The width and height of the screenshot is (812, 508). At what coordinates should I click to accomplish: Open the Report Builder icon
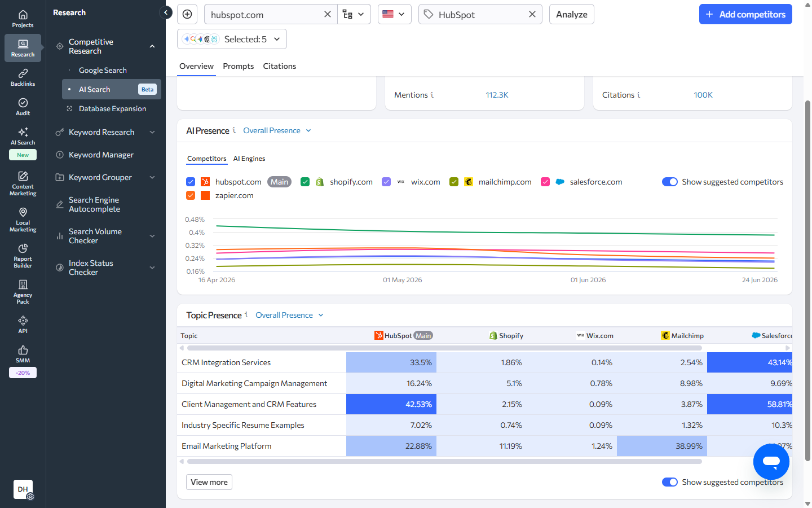coord(23,255)
